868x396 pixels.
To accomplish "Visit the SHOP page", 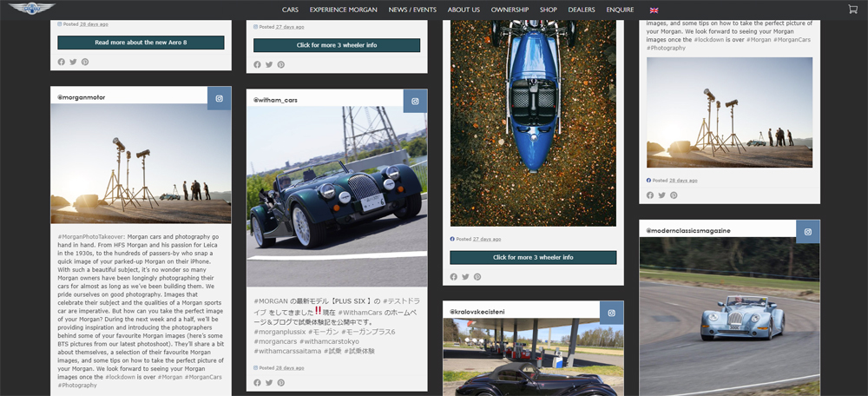I will click(548, 10).
